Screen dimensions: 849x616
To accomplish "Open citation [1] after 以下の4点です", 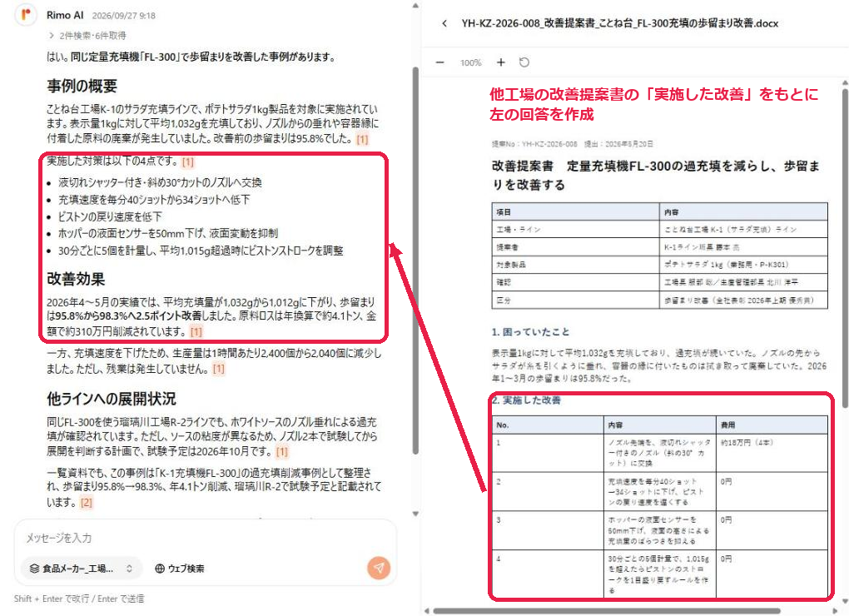I will pos(187,161).
